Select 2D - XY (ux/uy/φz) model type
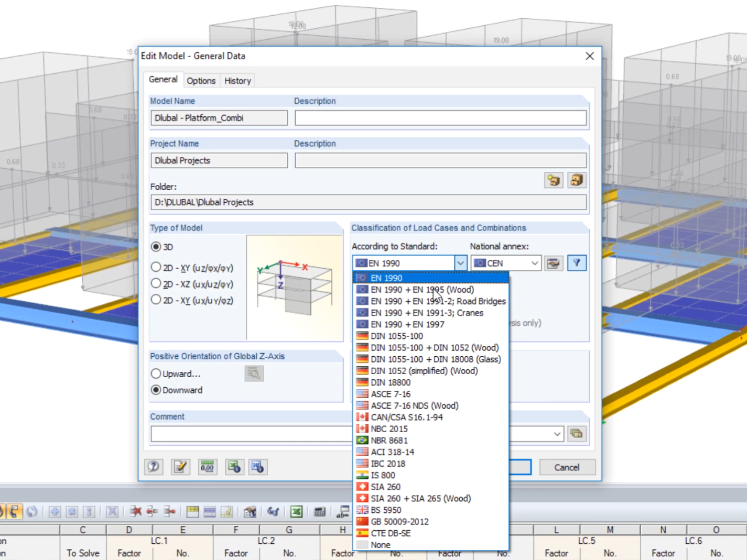This screenshot has width=747, height=560. [156, 300]
